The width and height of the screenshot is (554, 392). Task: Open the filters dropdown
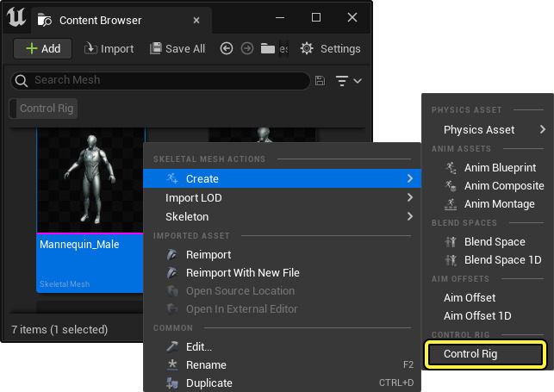point(348,81)
